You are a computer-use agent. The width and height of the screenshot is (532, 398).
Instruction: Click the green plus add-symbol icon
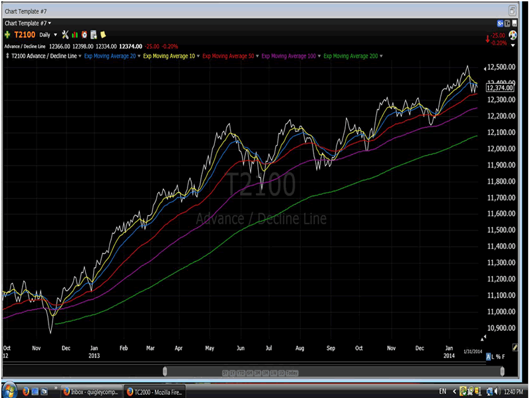7,34
